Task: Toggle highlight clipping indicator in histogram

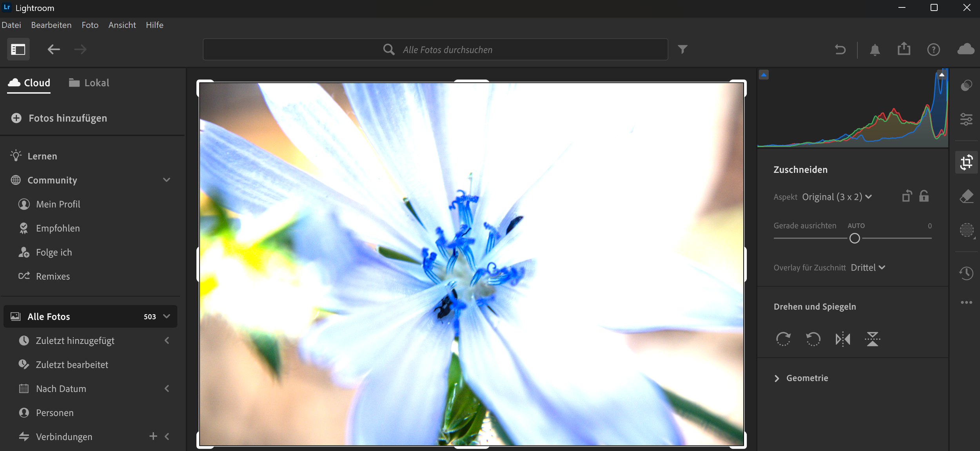Action: [942, 75]
